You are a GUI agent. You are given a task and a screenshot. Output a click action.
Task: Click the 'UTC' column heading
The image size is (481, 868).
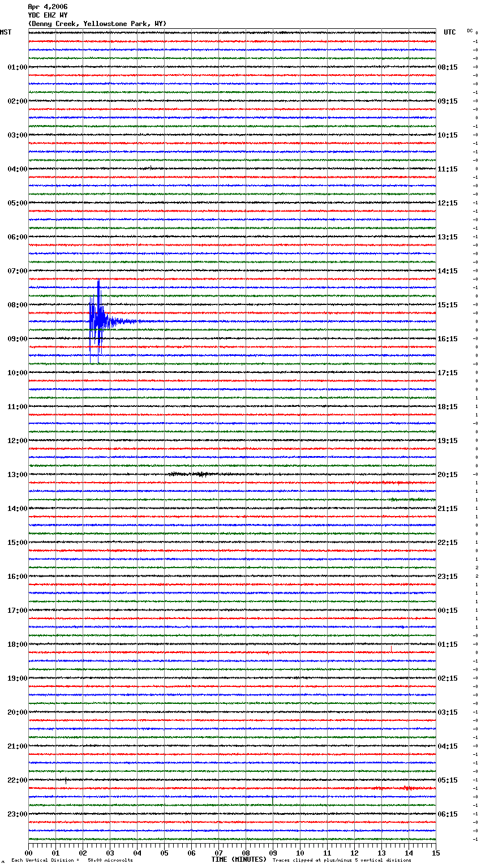pyautogui.click(x=450, y=32)
